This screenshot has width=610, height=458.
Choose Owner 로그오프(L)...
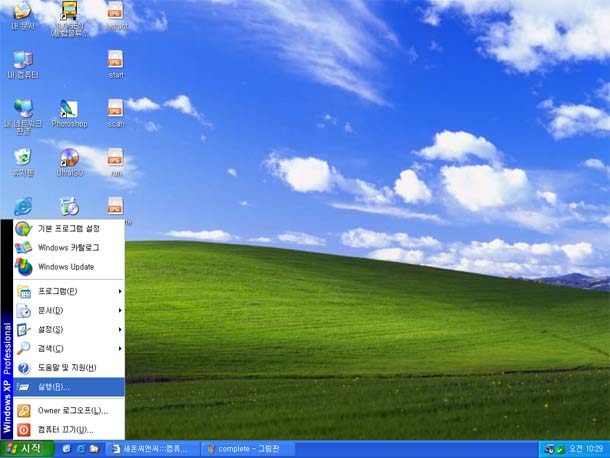point(69,411)
